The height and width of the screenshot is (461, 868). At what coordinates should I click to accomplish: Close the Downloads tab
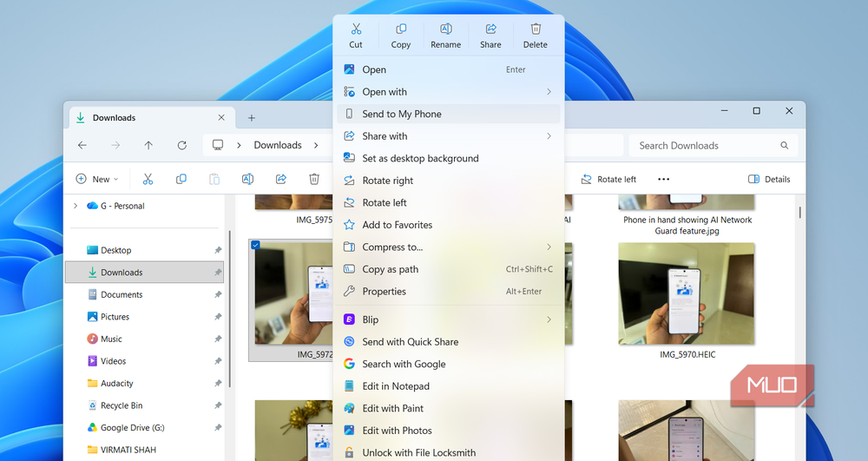[221, 118]
